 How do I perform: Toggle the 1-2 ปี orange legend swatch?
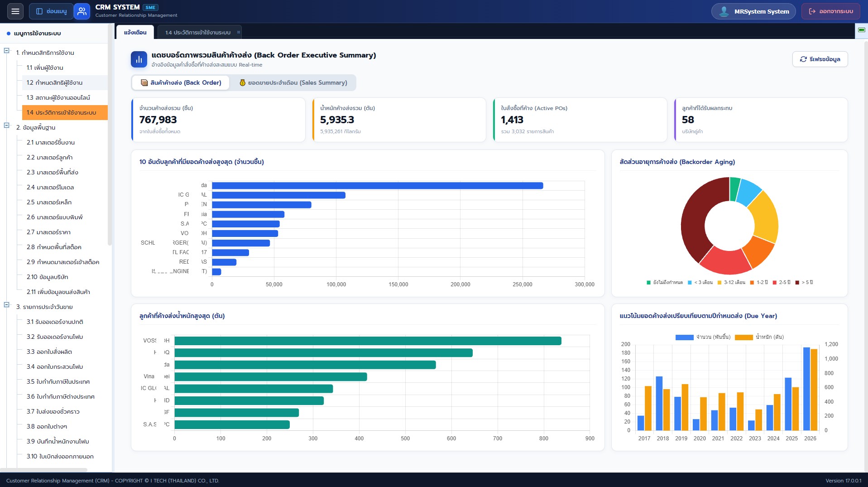pos(752,283)
